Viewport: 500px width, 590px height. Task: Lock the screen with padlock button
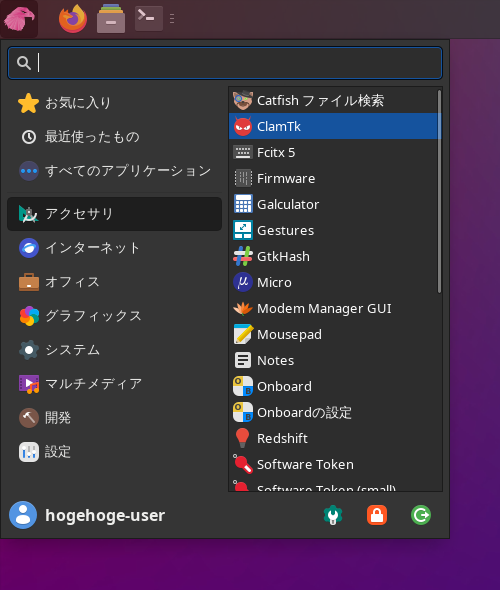377,515
